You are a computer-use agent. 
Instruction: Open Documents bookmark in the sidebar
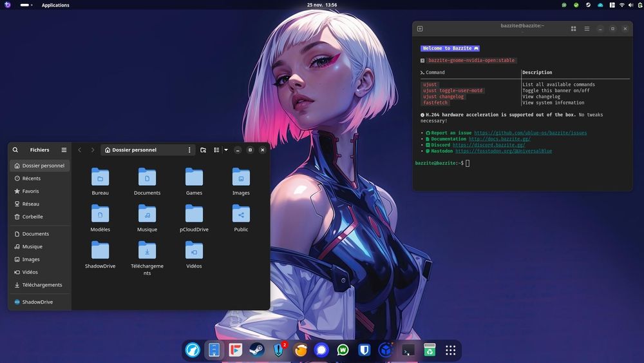[39, 234]
